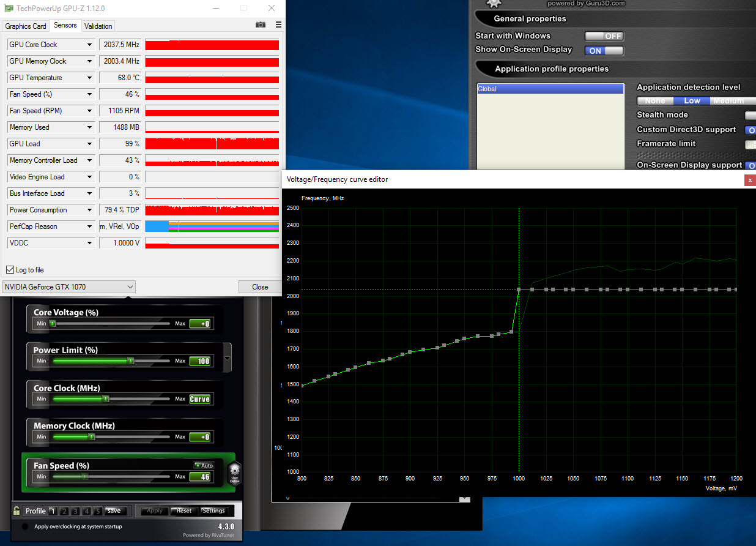Click the Power Limit slider handle
Screen dimensions: 756x546
[x=130, y=361]
